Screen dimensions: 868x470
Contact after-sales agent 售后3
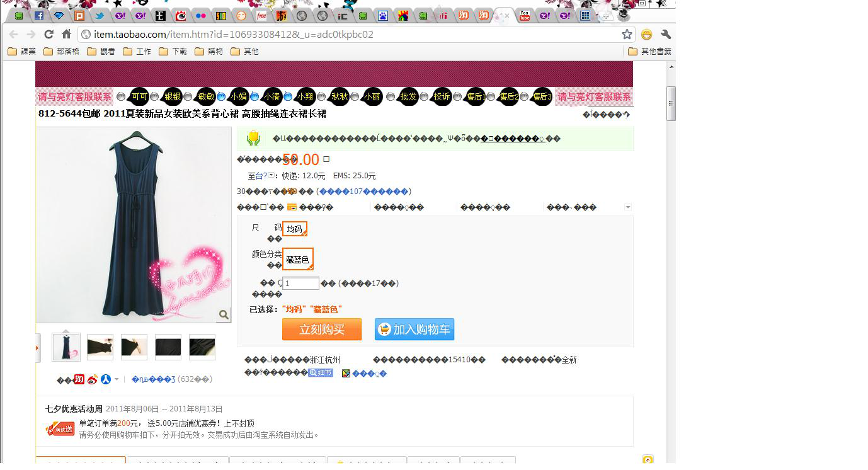[542, 96]
